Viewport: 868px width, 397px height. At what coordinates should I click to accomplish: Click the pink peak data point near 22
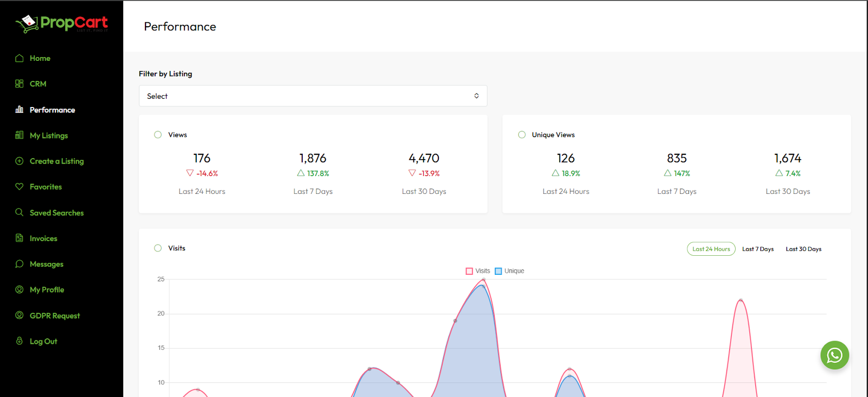point(741,300)
